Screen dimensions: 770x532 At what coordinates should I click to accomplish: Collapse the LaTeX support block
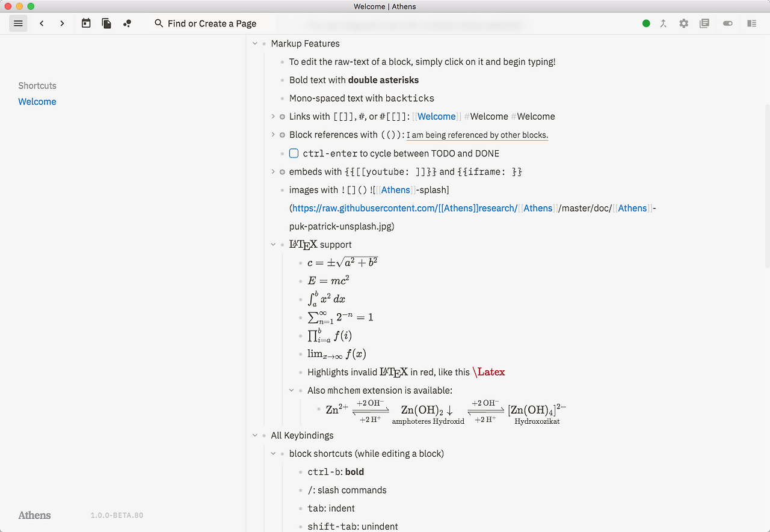coord(273,245)
